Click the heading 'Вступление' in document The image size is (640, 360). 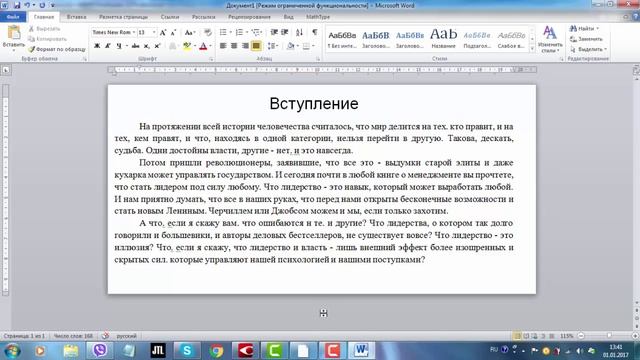tap(314, 104)
